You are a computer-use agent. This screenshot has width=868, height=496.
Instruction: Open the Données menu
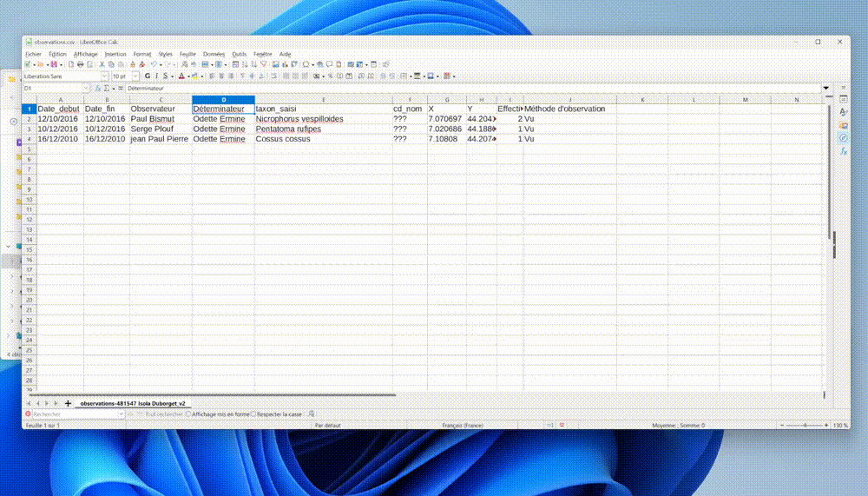click(x=214, y=55)
